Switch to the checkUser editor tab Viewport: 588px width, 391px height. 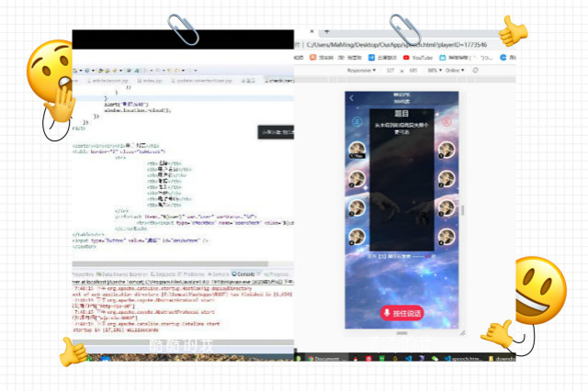[x=279, y=81]
